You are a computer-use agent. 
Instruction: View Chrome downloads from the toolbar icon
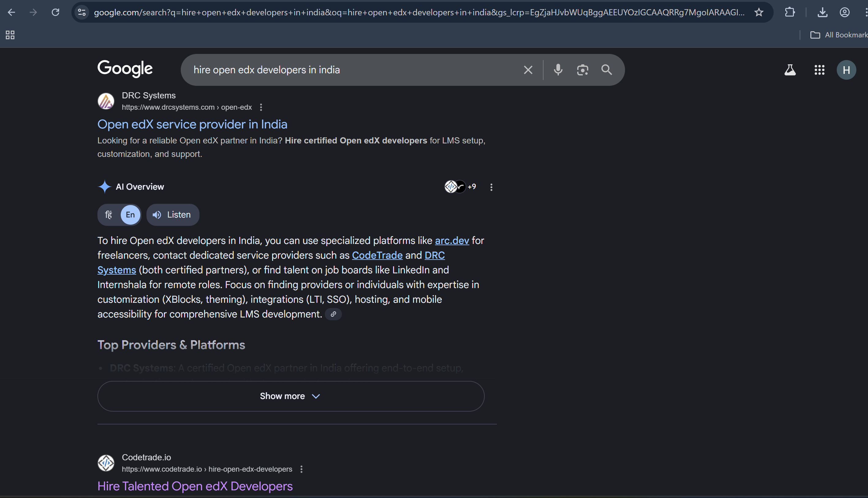pos(823,12)
